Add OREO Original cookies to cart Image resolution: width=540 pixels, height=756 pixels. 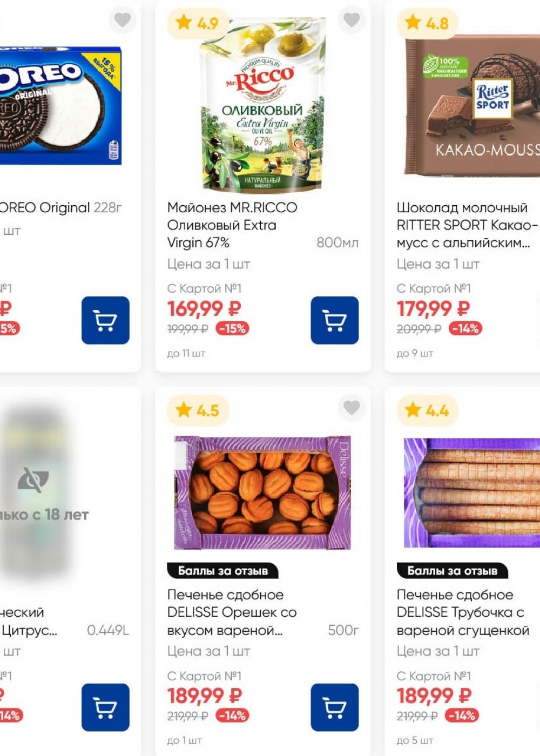click(105, 320)
